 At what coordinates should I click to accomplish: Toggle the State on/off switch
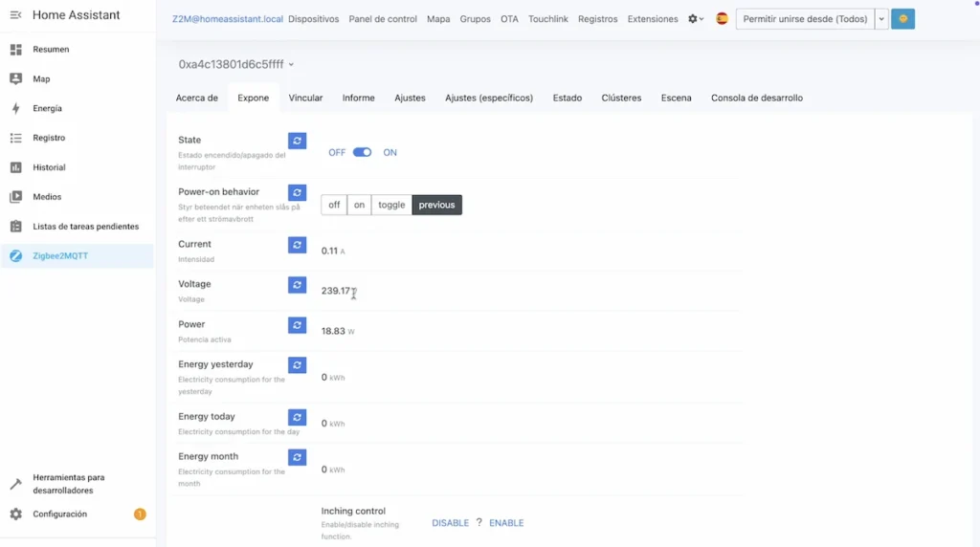[362, 152]
